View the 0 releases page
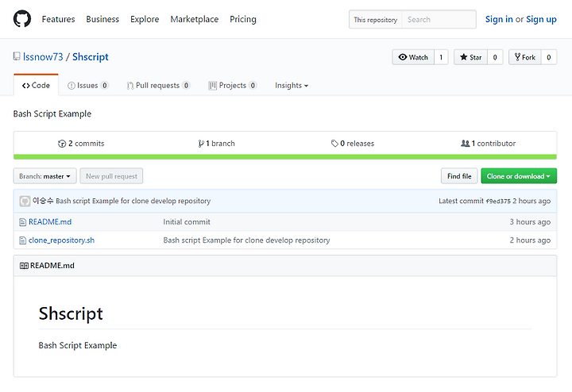Screen dimensions: 572x392 click(353, 143)
